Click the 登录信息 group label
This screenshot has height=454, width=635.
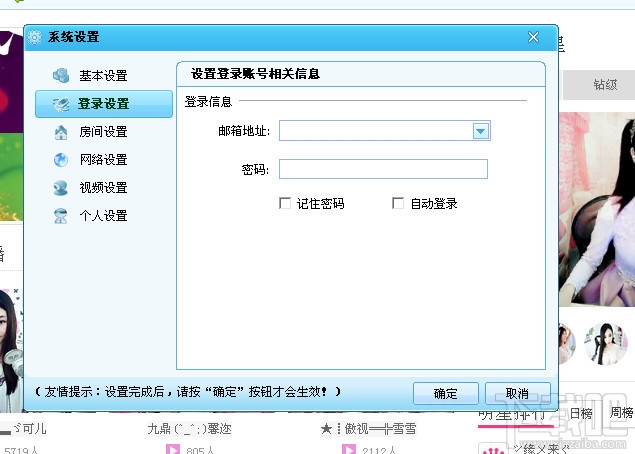click(208, 102)
